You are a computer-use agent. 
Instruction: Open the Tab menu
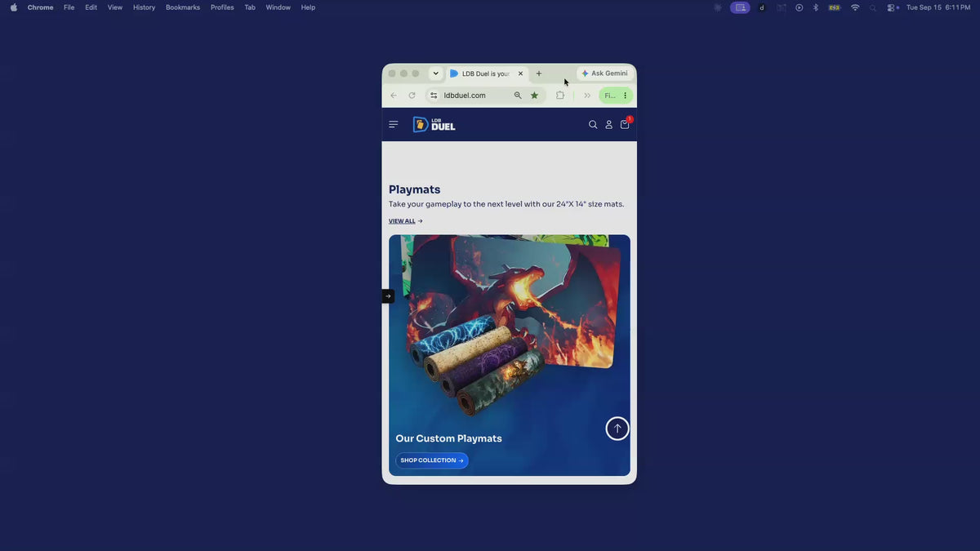point(250,7)
